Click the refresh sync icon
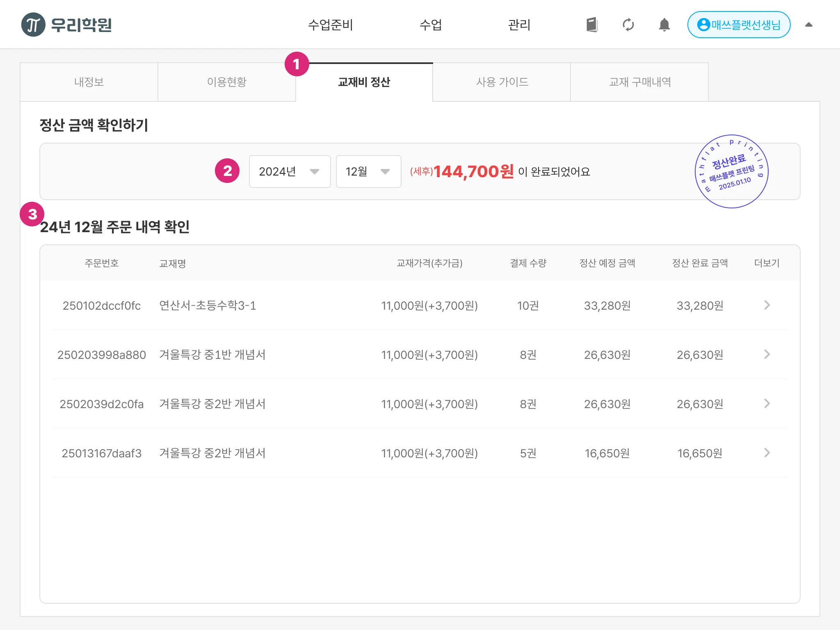This screenshot has width=840, height=630. click(x=628, y=25)
